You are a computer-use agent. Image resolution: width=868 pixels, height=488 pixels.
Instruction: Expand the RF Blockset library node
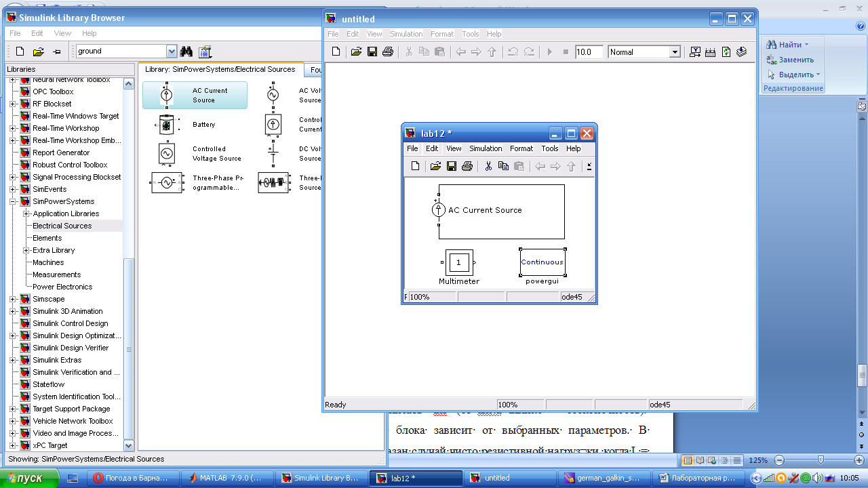click(13, 104)
